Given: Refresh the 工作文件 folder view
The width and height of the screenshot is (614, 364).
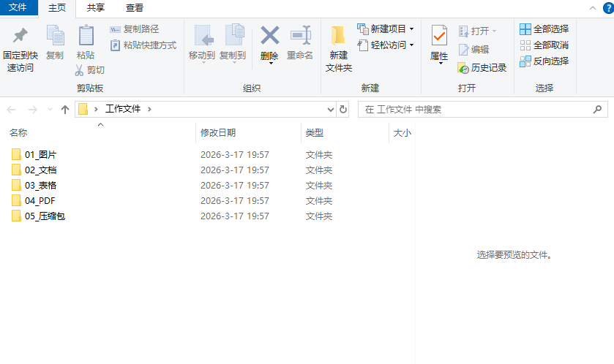Looking at the screenshot, I should click(x=343, y=110).
